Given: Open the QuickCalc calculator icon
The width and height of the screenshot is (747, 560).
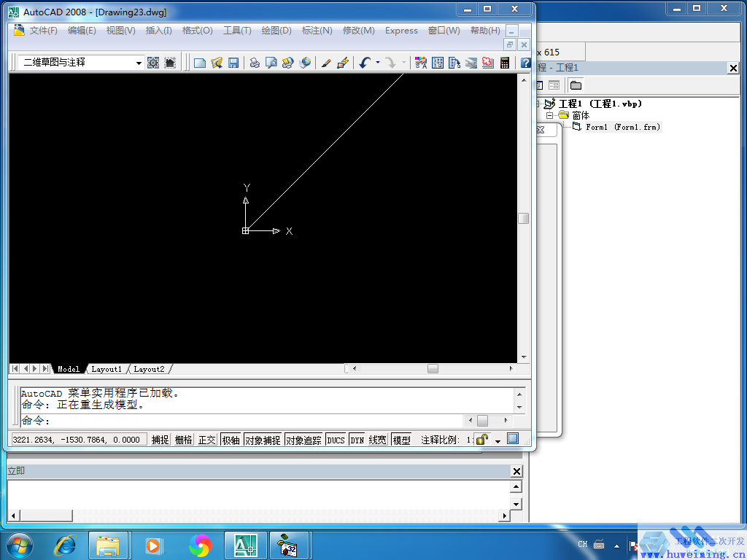Looking at the screenshot, I should point(505,63).
